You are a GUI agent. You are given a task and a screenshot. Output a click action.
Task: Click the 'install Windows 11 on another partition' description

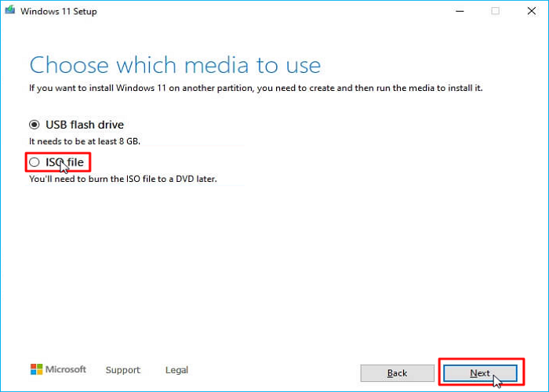pyautogui.click(x=256, y=88)
